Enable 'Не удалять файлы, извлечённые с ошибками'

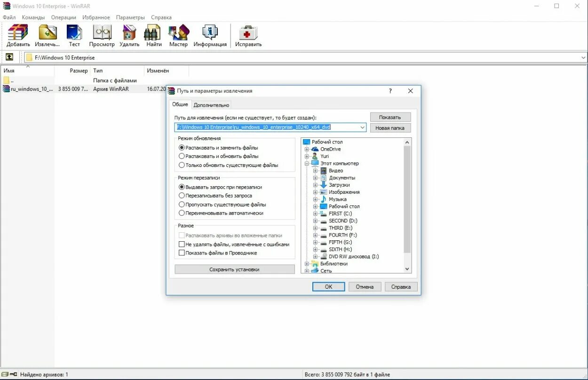pos(182,244)
